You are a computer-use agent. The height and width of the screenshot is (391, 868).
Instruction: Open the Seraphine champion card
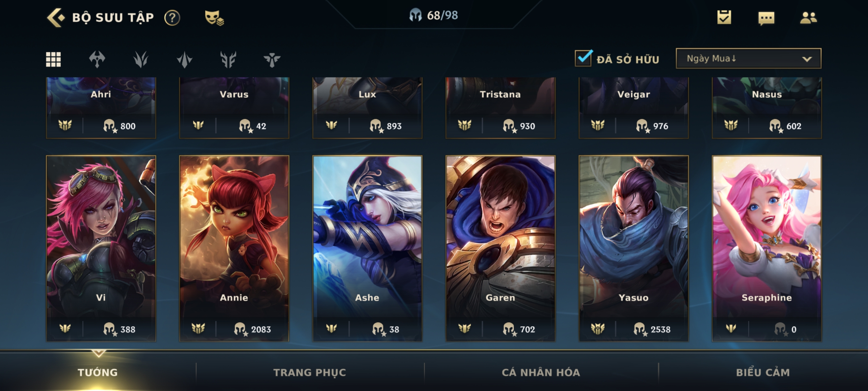[x=767, y=248]
